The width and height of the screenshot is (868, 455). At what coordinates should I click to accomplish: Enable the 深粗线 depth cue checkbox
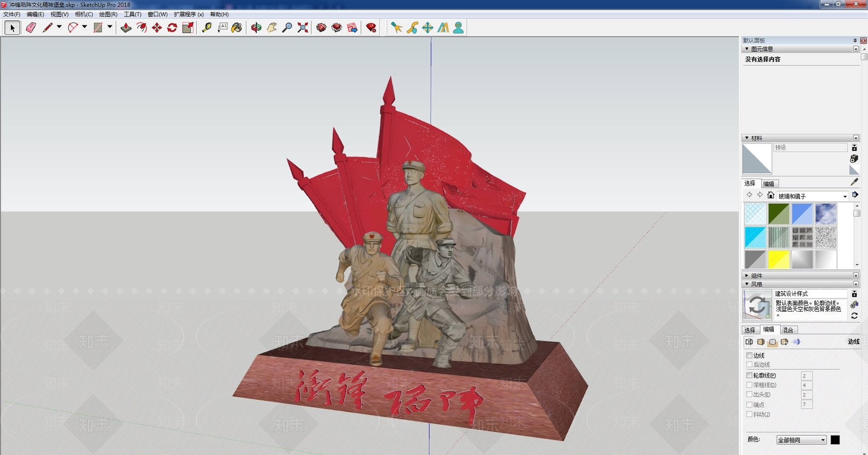(749, 385)
